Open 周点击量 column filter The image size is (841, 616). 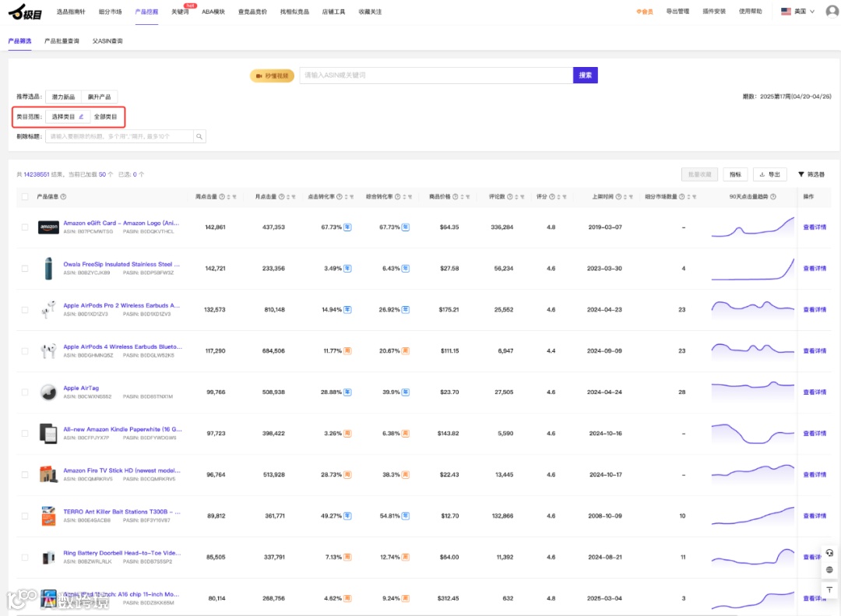tap(234, 197)
